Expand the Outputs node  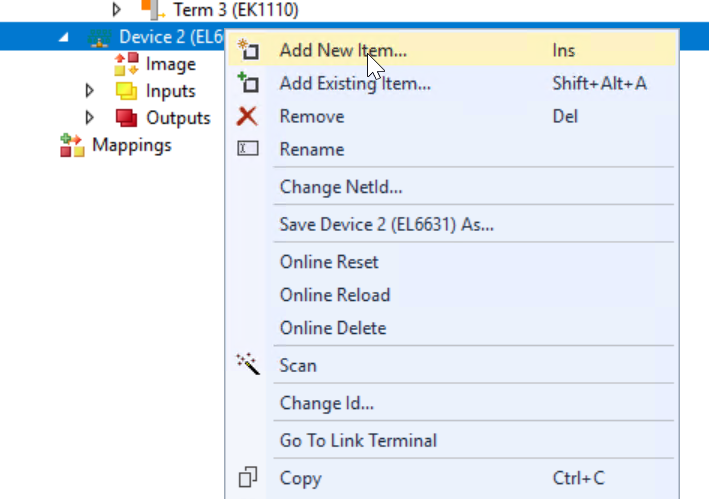[x=89, y=118]
